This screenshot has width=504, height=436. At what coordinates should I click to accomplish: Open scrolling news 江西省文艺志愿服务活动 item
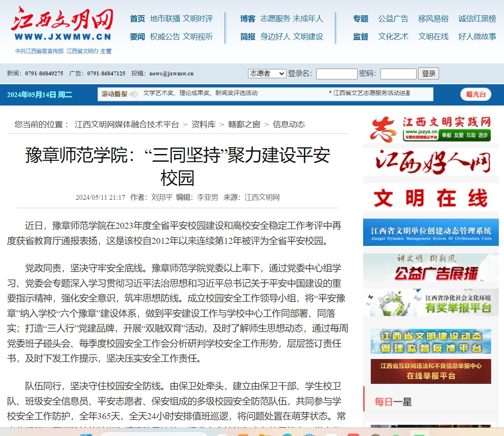[x=369, y=93]
